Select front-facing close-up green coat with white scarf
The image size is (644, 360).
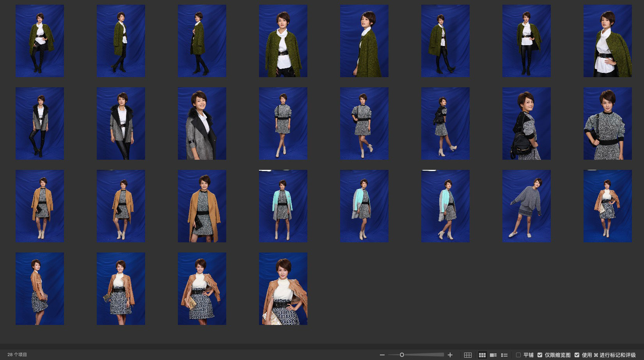pyautogui.click(x=283, y=41)
